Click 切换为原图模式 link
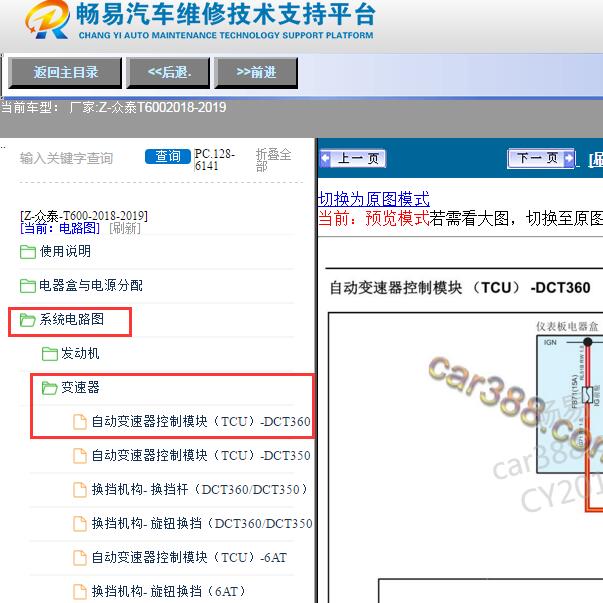The width and height of the screenshot is (603, 603). (x=374, y=199)
